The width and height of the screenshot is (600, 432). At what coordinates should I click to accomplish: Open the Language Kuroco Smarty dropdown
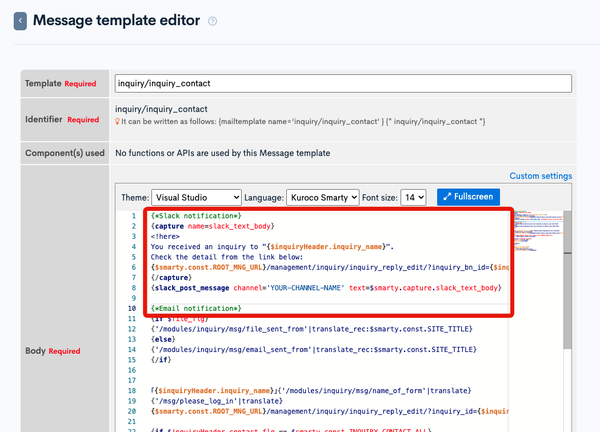point(323,197)
